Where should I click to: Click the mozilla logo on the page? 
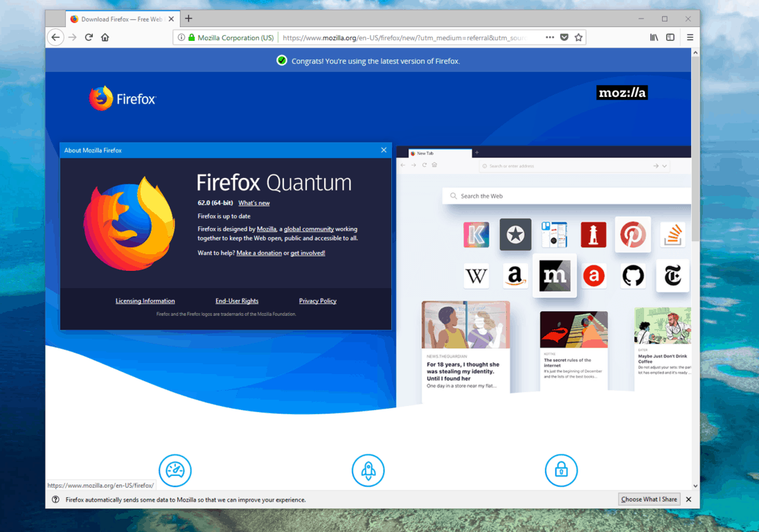pos(622,93)
